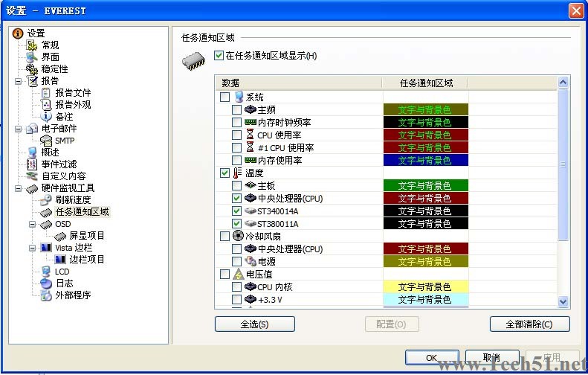Click the 边栏项目 icon

point(60,260)
